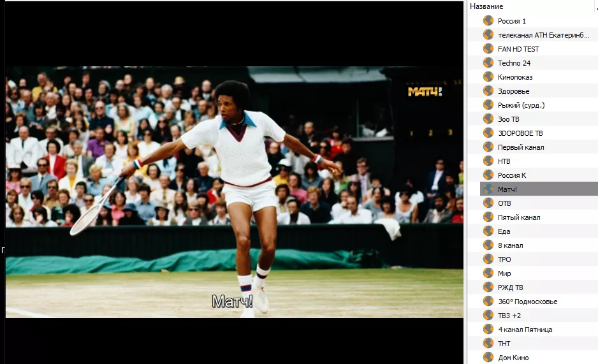This screenshot has width=598, height=364.
Task: Click the globe icon beside 360° Подмосковье
Action: coord(488,301)
